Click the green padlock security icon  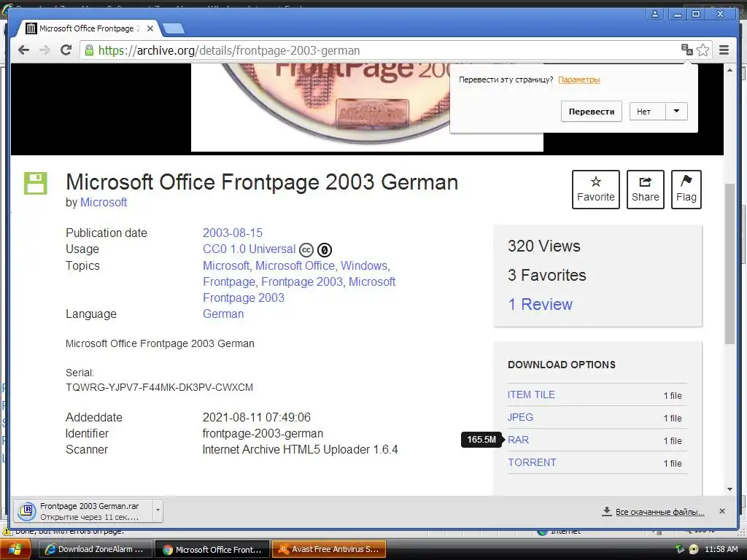[89, 50]
